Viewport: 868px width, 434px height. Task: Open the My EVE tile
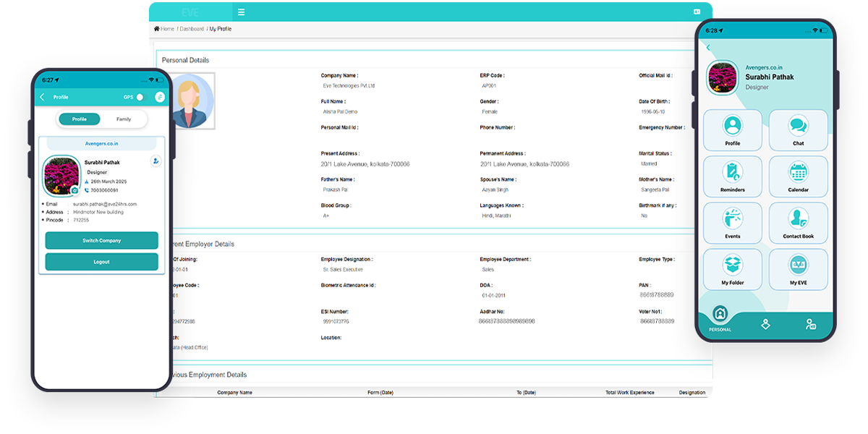coord(798,269)
